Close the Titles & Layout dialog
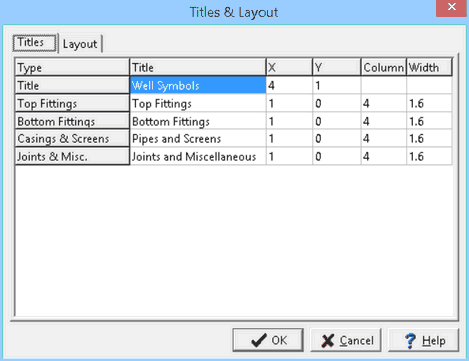469x361 pixels. point(451,7)
